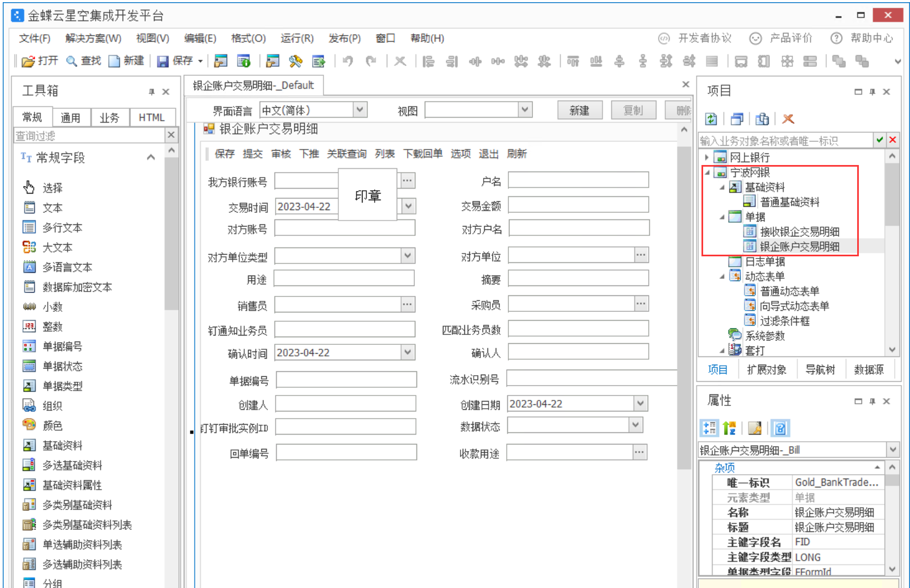Open the 发布(P) menu

pyautogui.click(x=344, y=39)
